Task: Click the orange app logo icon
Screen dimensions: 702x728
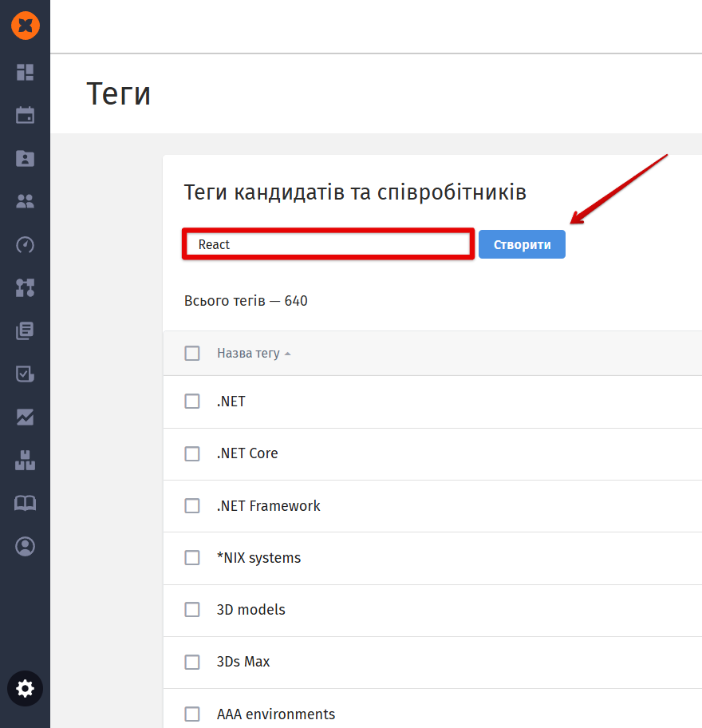Action: pos(26,26)
